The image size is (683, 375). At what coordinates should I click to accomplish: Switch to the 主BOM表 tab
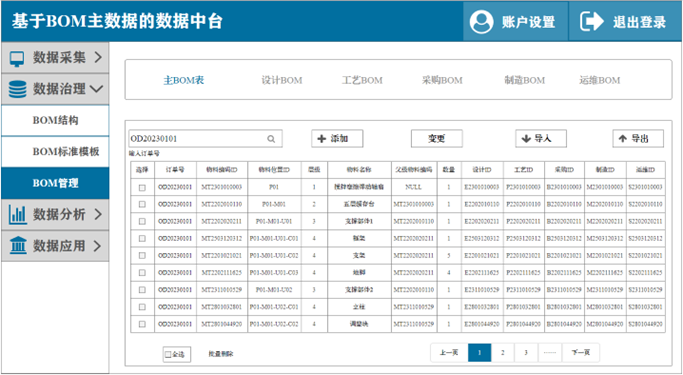point(183,80)
